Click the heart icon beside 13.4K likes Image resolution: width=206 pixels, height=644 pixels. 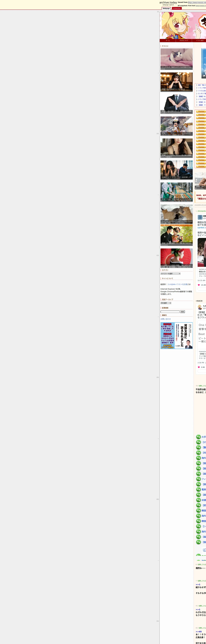click(199, 285)
